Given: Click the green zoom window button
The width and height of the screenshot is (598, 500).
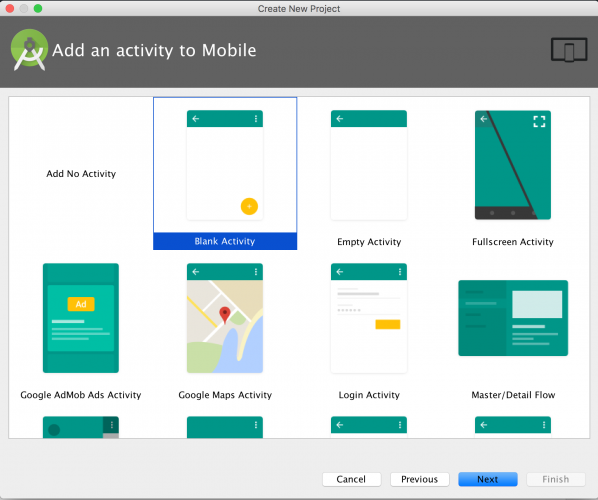Looking at the screenshot, I should [38, 8].
